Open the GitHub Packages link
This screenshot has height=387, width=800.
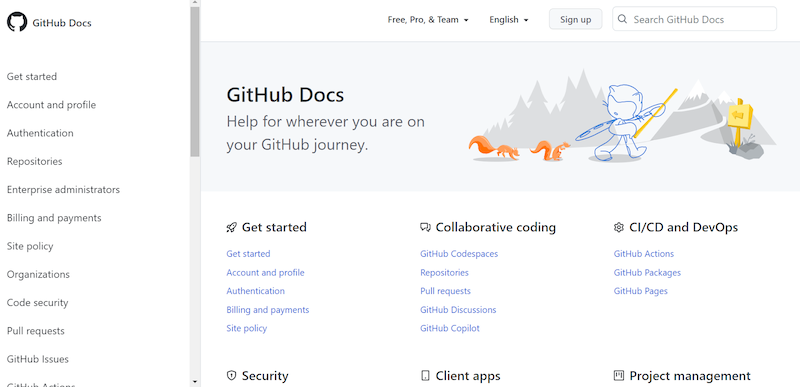click(x=647, y=272)
